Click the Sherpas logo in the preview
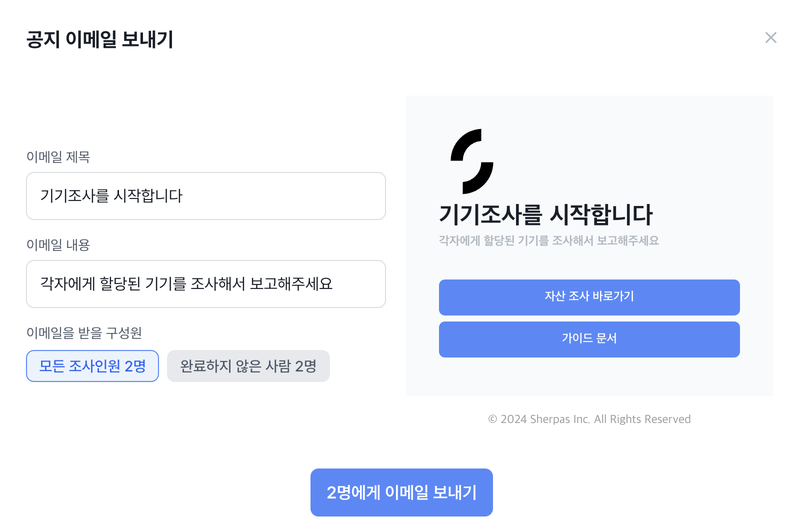Viewport: 803px width, 532px height. pos(471,161)
